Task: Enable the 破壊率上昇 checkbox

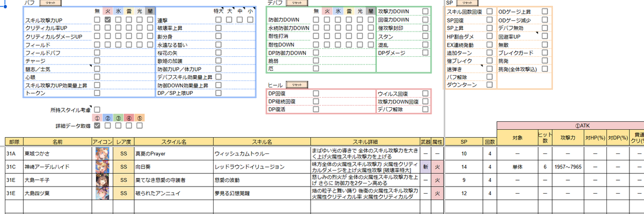Action: [218, 28]
